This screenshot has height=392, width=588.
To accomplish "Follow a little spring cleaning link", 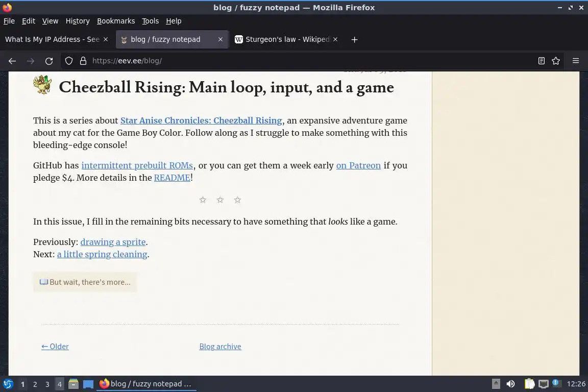I will pyautogui.click(x=102, y=254).
